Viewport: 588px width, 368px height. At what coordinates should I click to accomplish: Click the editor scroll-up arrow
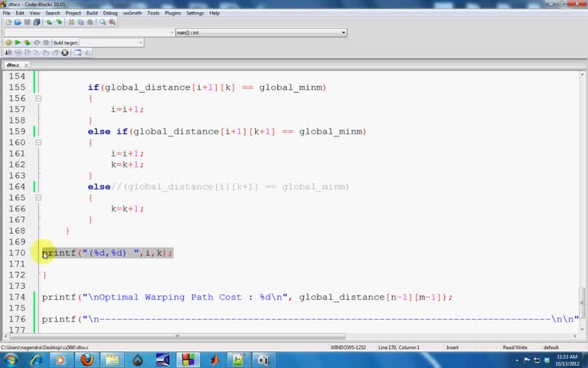(x=582, y=74)
